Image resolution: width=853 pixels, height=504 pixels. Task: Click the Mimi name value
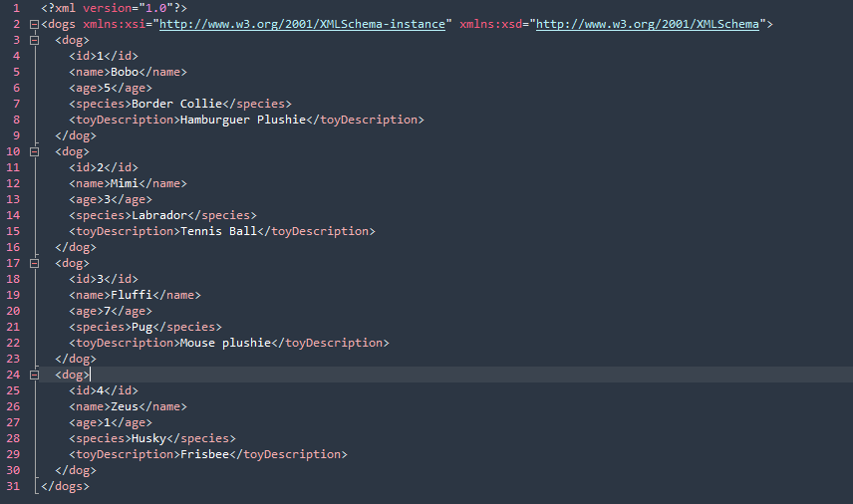125,183
